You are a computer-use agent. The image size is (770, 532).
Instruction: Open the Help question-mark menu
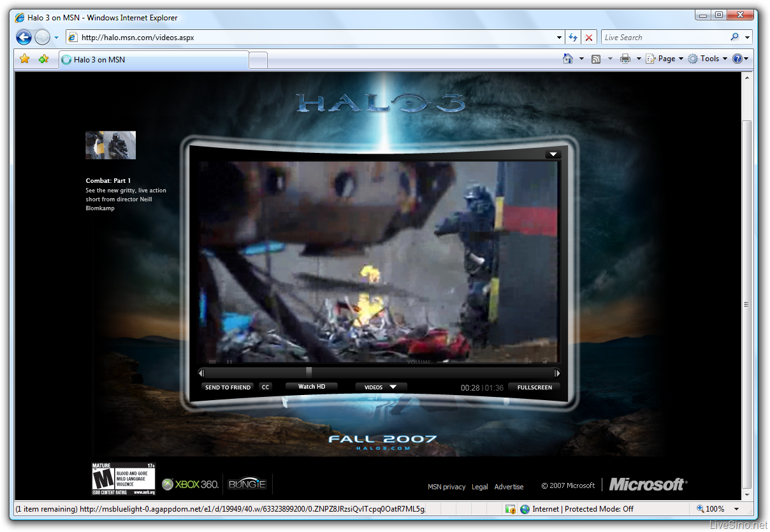pyautogui.click(x=740, y=59)
